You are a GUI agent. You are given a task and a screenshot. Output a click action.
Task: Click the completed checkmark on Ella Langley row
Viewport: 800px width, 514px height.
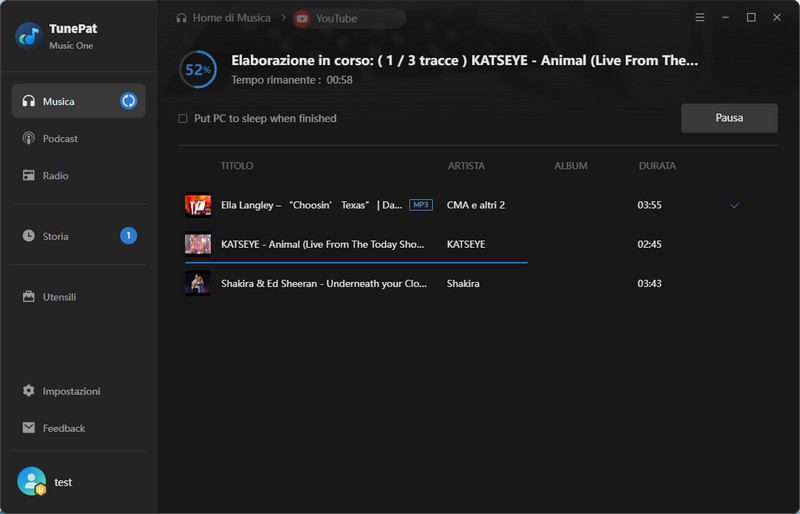tap(735, 205)
